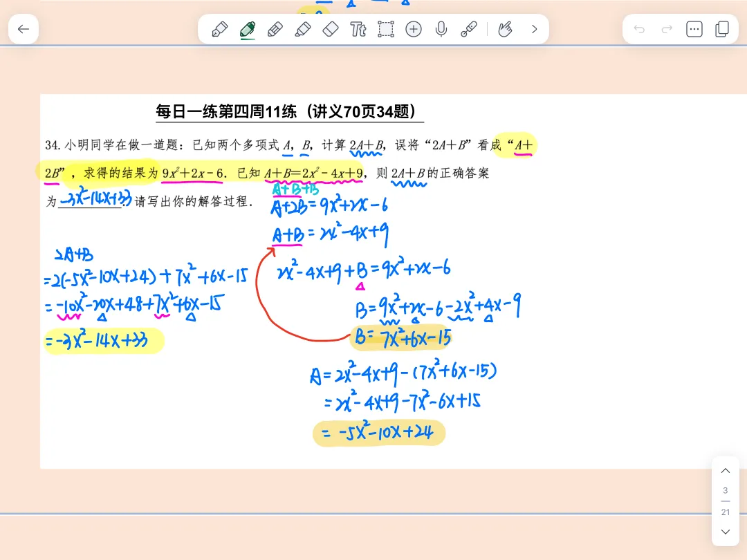This screenshot has height=560, width=747.
Task: Go to next page with down chevron
Action: point(726,532)
